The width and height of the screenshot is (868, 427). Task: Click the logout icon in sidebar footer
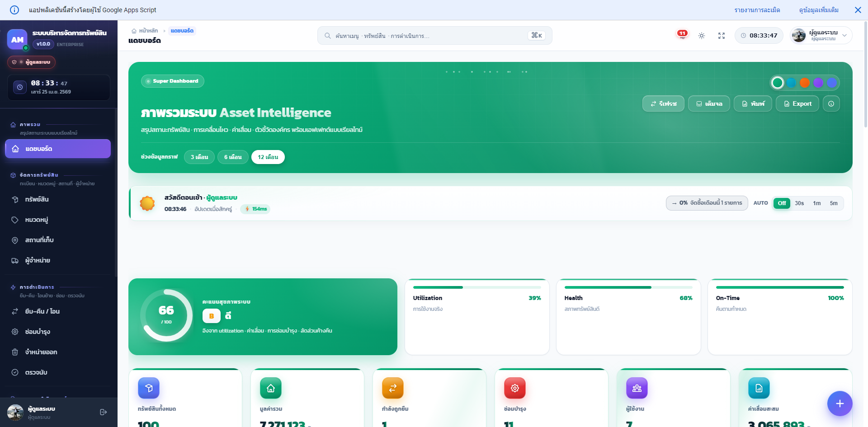tap(103, 412)
